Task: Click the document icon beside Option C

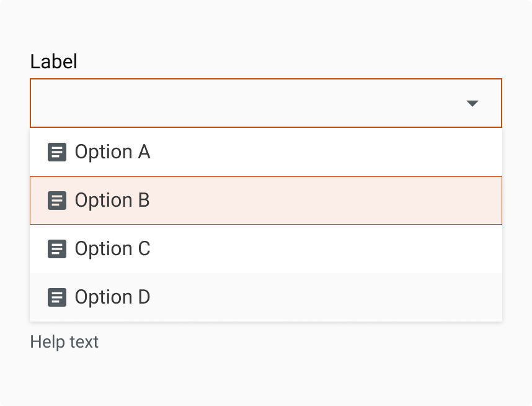Action: pyautogui.click(x=57, y=249)
